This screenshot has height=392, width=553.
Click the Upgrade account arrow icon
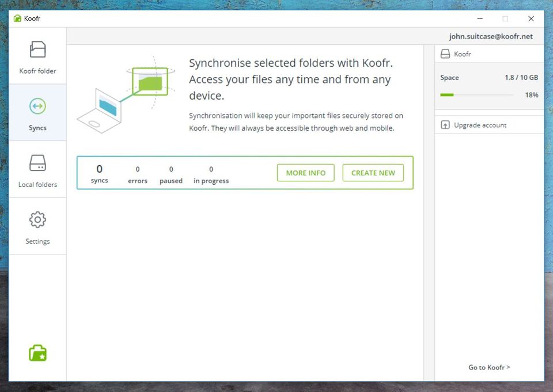pyautogui.click(x=445, y=125)
